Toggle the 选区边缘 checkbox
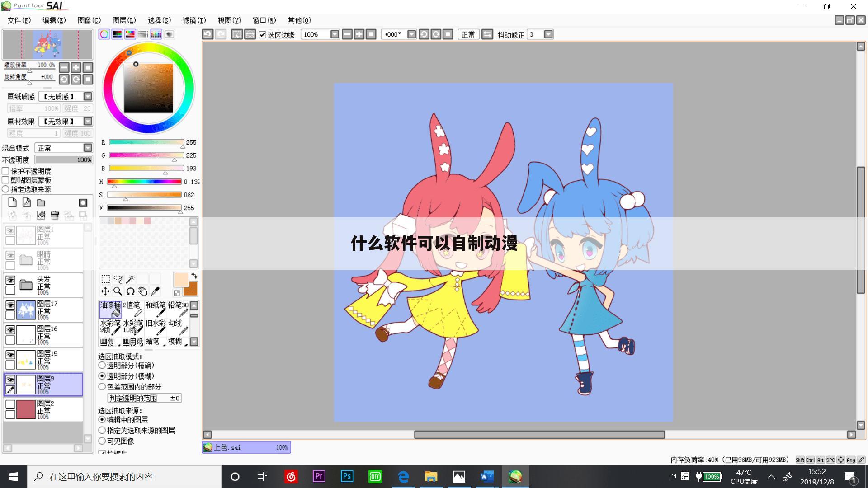The height and width of the screenshot is (488, 868). coord(262,35)
